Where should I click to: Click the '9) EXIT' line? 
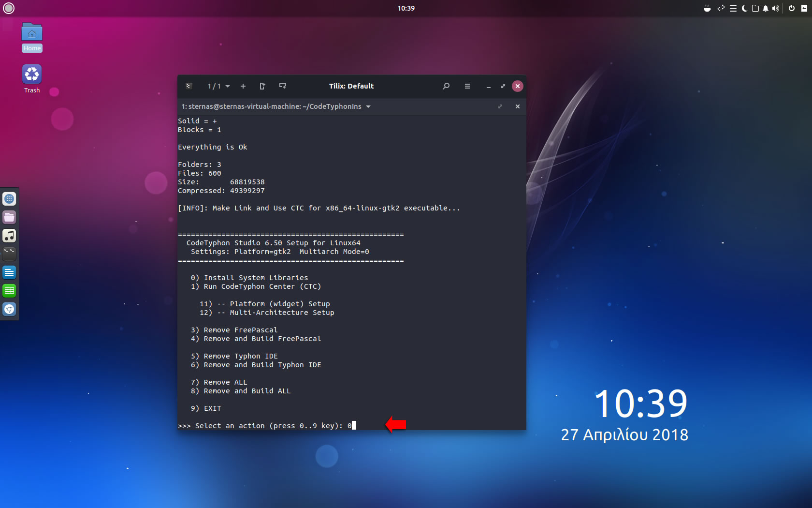pyautogui.click(x=206, y=408)
